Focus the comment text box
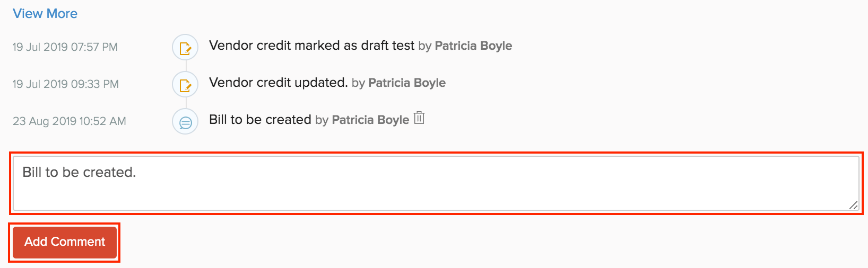The width and height of the screenshot is (868, 268). pos(435,183)
